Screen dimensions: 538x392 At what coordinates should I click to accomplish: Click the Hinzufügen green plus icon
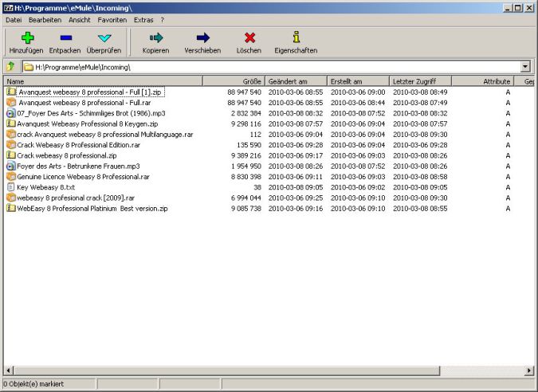tap(27, 37)
